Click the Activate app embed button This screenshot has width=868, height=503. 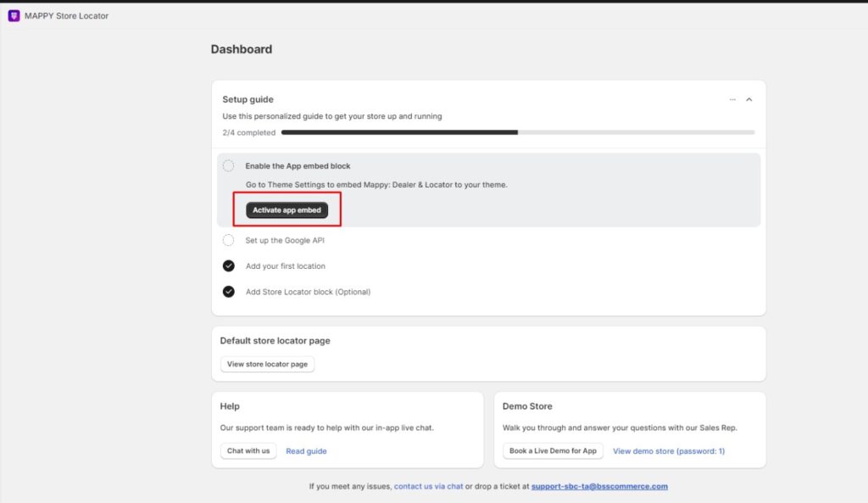(x=287, y=210)
